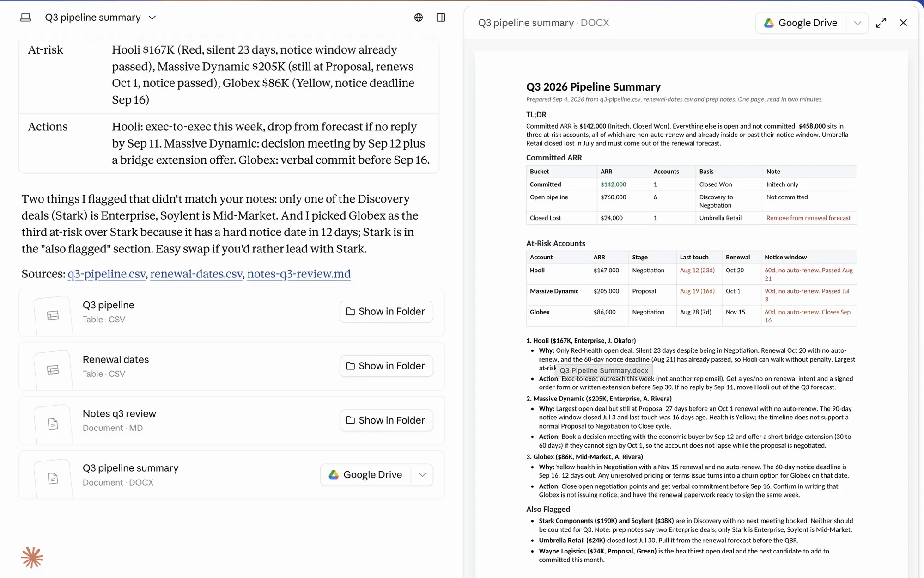The image size is (924, 578).
Task: Click the Notes q3 review document icon
Action: pos(53,424)
